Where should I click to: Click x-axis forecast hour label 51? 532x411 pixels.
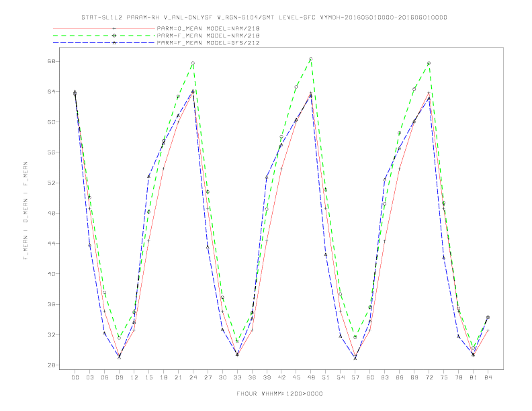tap(326, 377)
